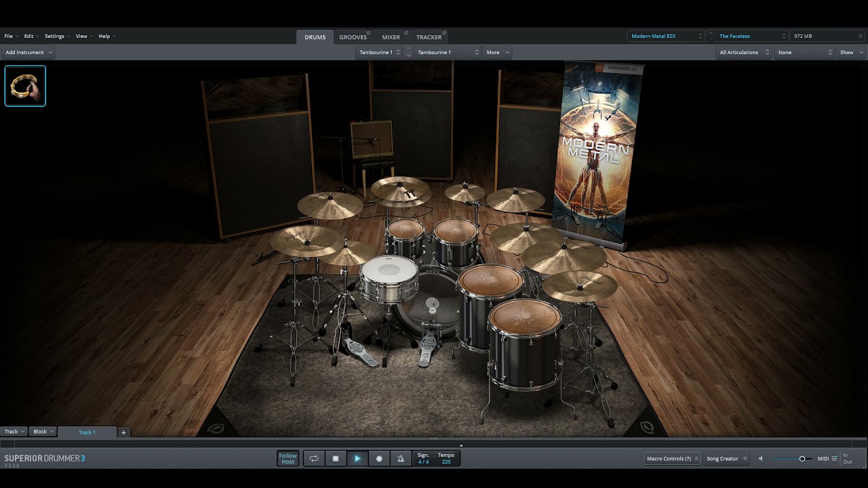Open the Modern Metal EZX library selector

click(665, 36)
